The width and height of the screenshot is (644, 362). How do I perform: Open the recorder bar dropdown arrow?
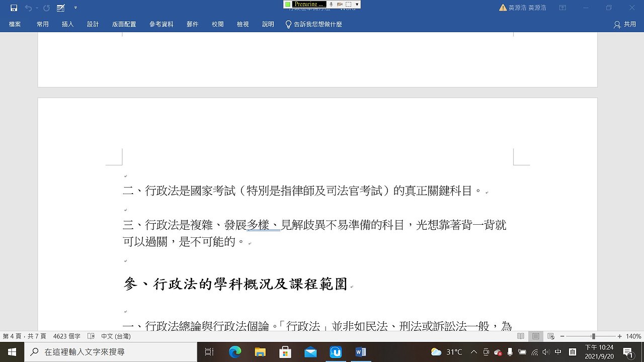point(357,5)
